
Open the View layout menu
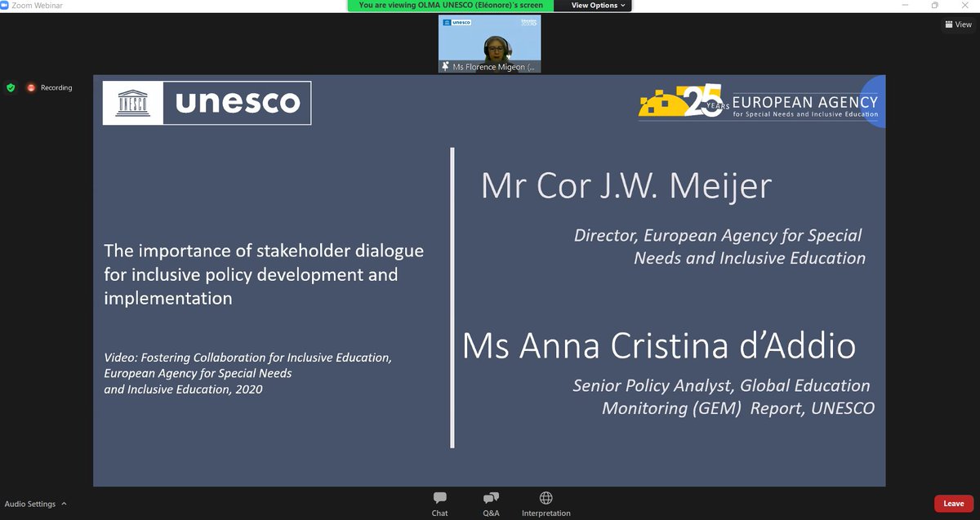pos(958,24)
